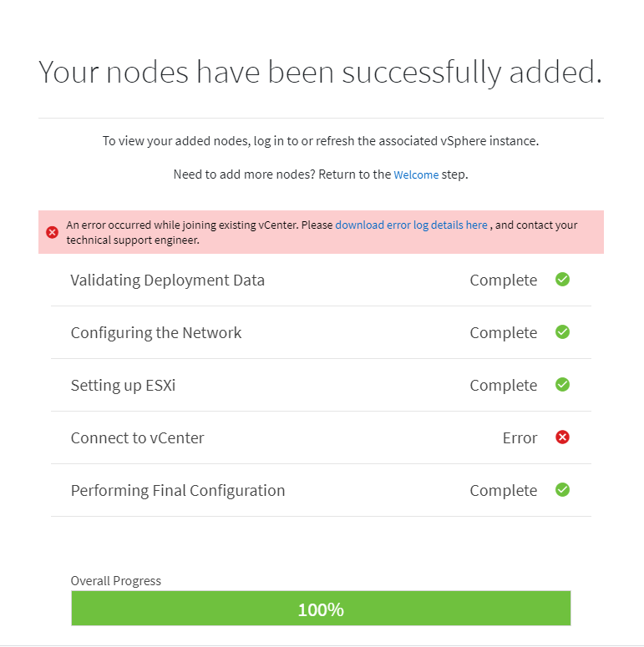Select the Setting up ESXi step label
Image resolution: width=644 pixels, height=647 pixels.
123,386
